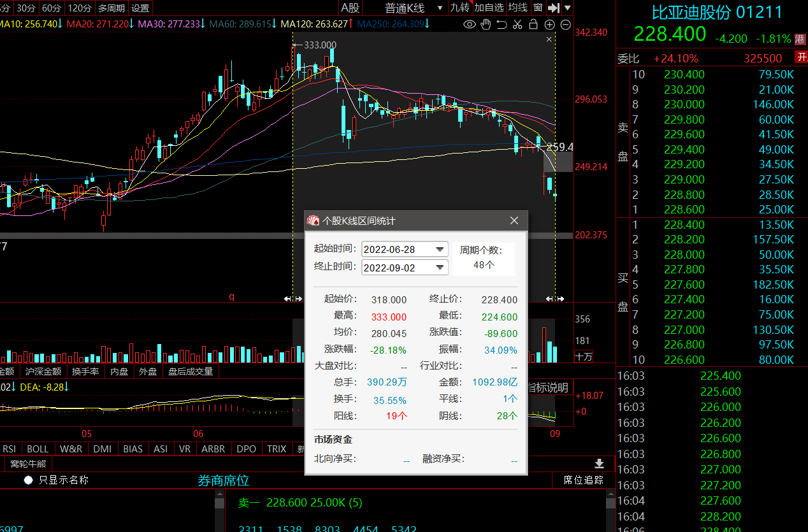This screenshot has height=532, width=808.
Task: Switch indicator to VR
Action: click(x=185, y=449)
